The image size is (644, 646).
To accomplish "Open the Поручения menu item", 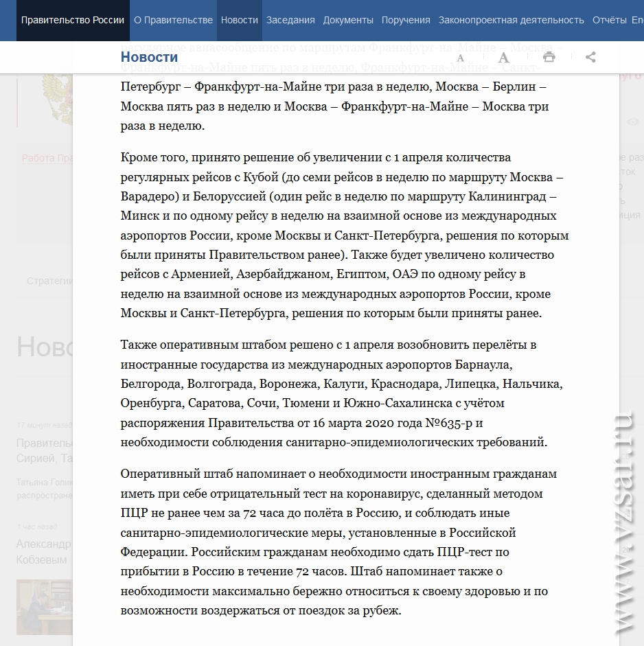I will [x=406, y=20].
